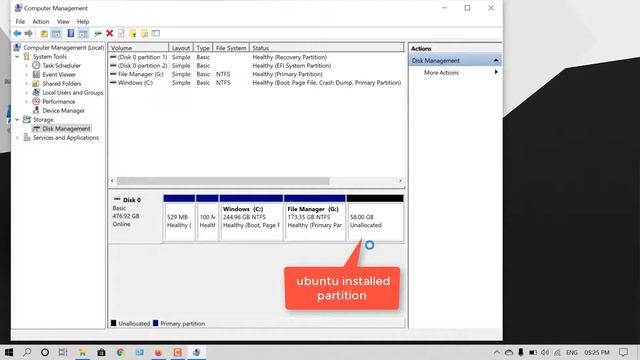
Task: Select File Manager (G:) volume list row
Action: coord(256,74)
